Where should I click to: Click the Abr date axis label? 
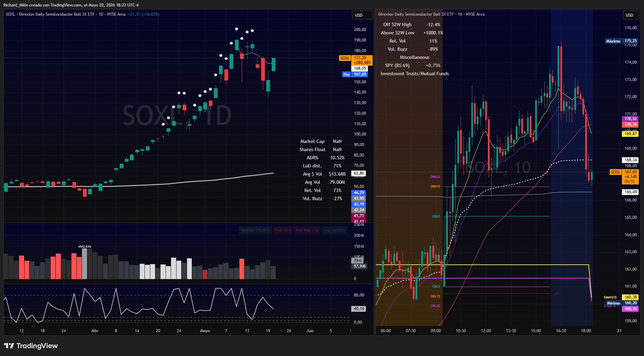pos(95,332)
